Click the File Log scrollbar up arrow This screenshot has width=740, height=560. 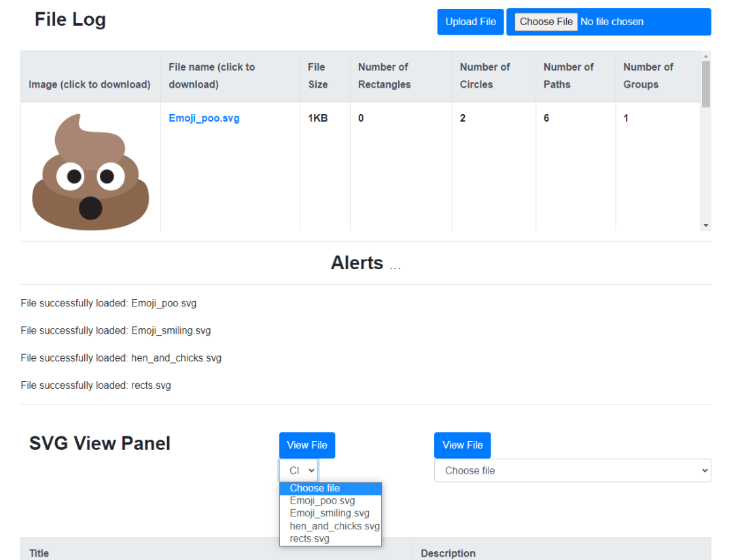(706, 56)
